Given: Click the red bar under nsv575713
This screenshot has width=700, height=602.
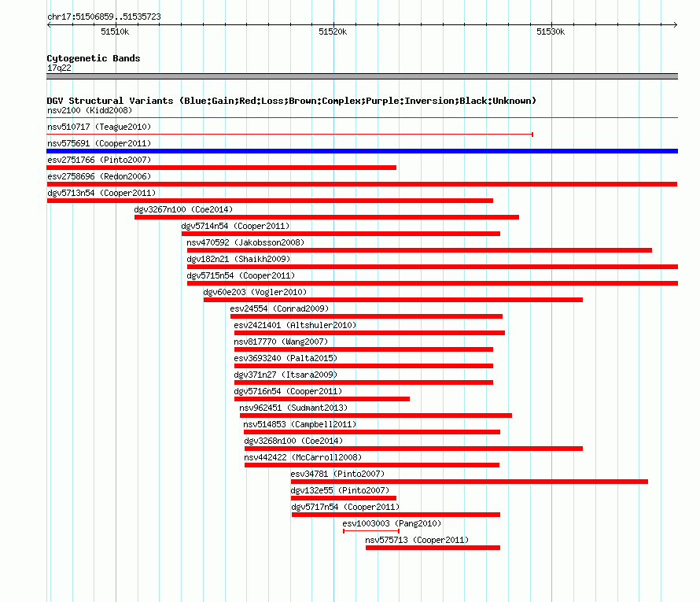Looking at the screenshot, I should 433,548.
